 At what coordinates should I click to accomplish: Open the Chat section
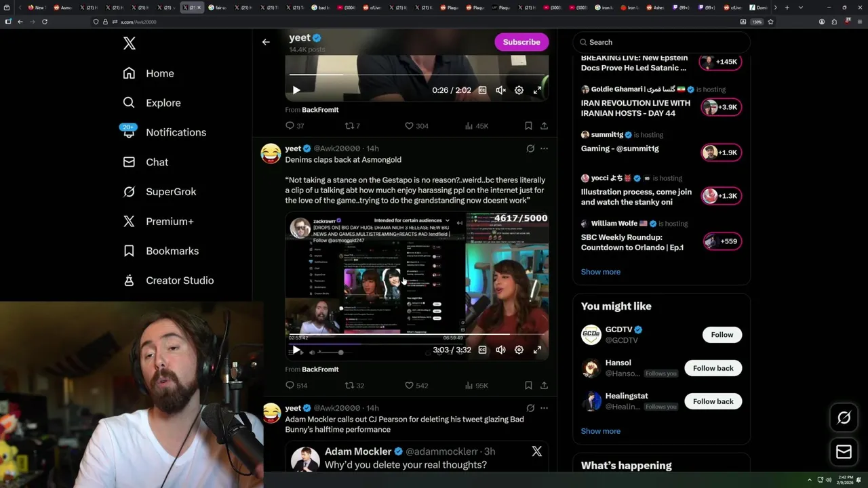pyautogui.click(x=146, y=162)
